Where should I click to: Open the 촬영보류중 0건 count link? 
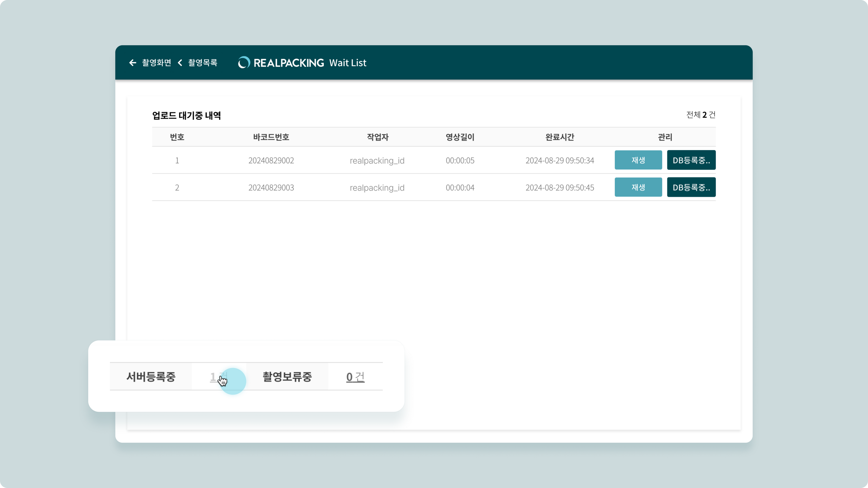click(355, 377)
